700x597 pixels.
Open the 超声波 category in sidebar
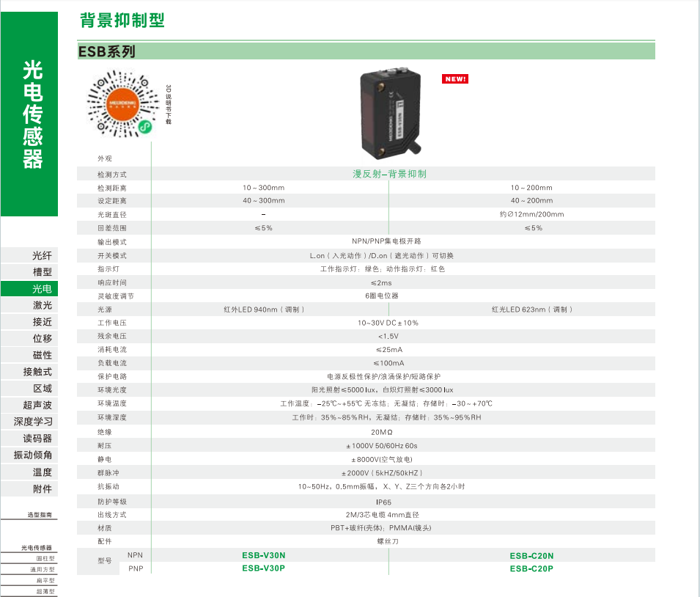point(37,405)
